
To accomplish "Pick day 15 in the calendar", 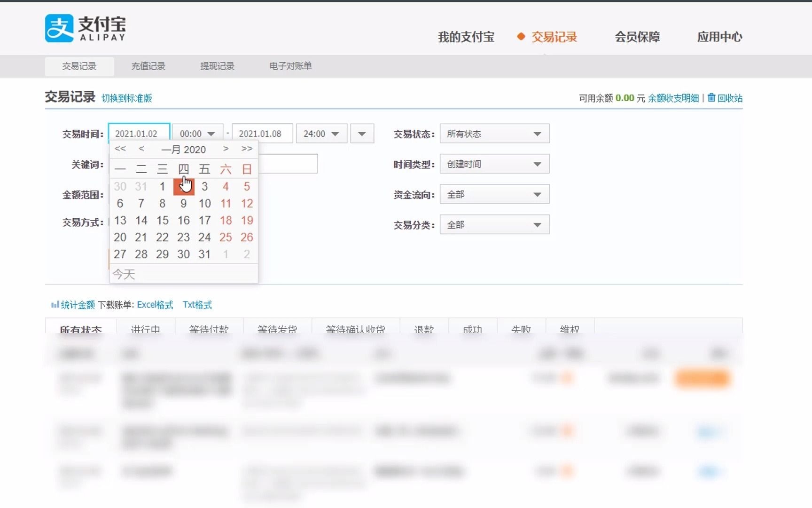I will pos(163,220).
